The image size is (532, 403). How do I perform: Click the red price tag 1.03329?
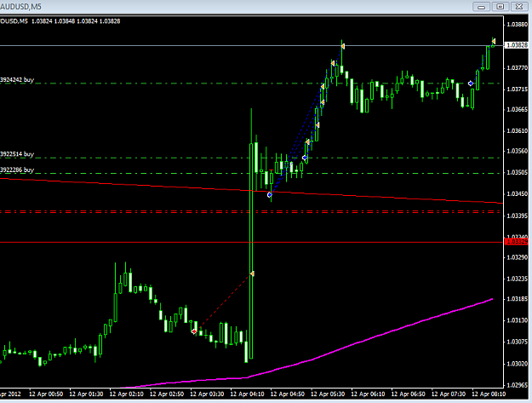coord(517,242)
